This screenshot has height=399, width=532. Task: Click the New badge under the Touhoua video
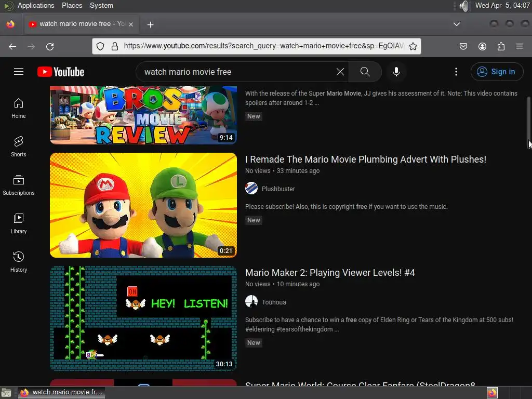pyautogui.click(x=254, y=343)
